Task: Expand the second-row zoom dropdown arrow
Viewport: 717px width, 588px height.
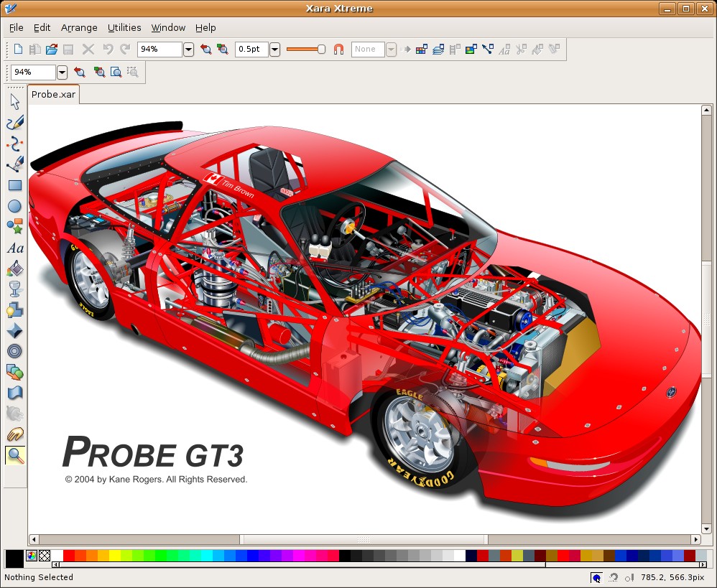Action: pyautogui.click(x=63, y=72)
